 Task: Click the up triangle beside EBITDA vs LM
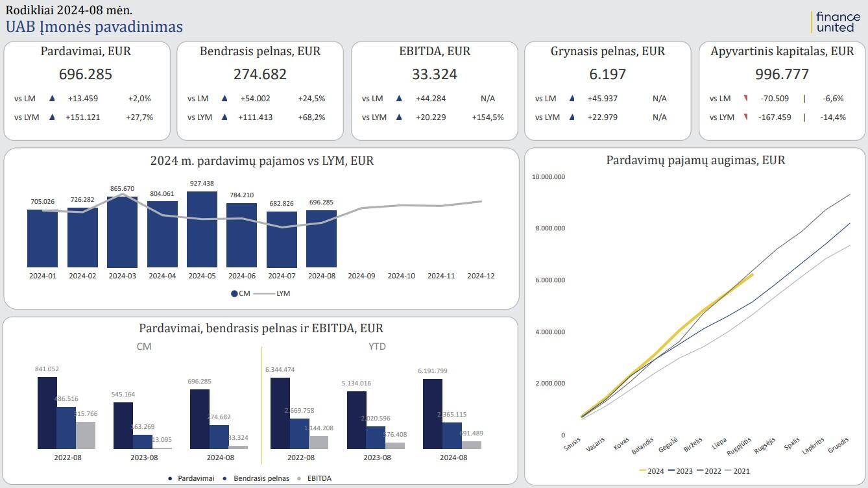pos(399,99)
